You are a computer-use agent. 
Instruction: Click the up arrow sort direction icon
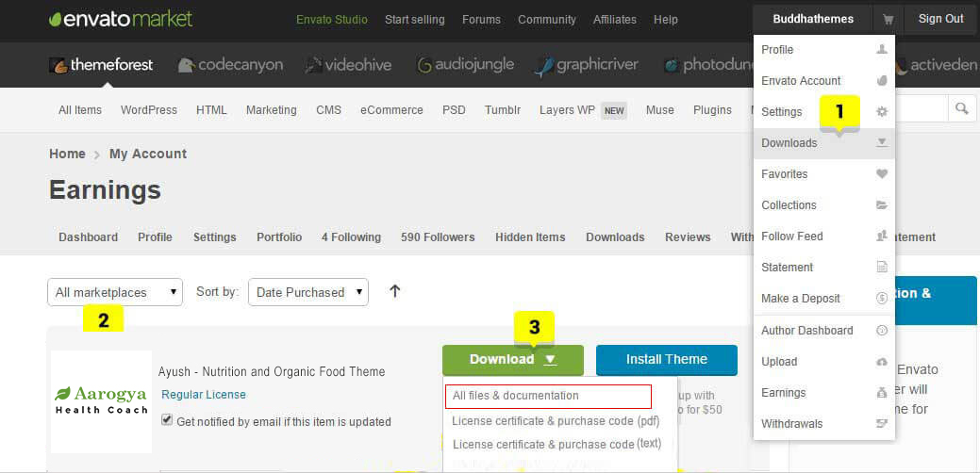(394, 291)
